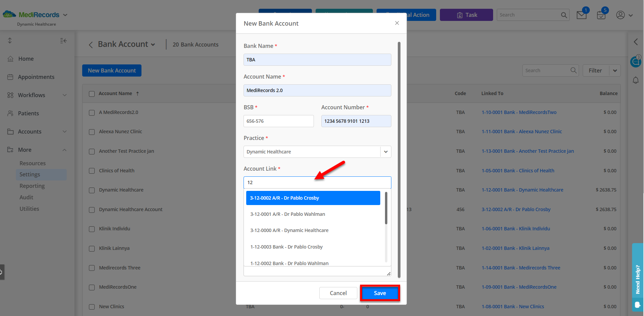Screen dimensions: 644x316
Task: Check the Dynamic Healthcare Account row
Action: (92, 210)
